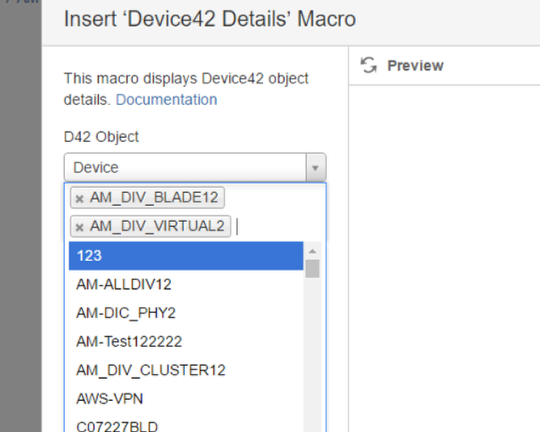
Task: Click the AM_DIV_VIRTUAL2 selected chip
Action: click(x=150, y=226)
